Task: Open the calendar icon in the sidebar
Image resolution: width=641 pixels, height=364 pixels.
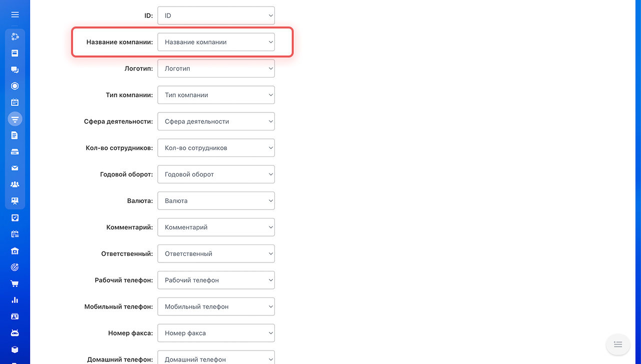Action: click(x=15, y=102)
